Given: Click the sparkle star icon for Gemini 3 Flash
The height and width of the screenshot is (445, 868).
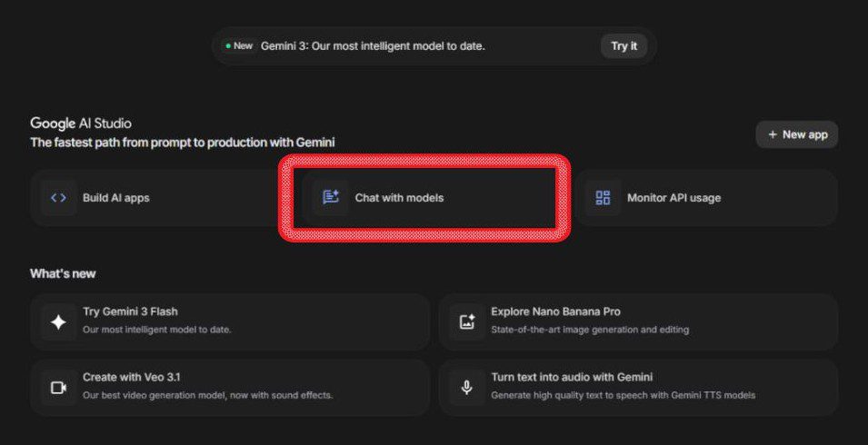Looking at the screenshot, I should point(58,321).
